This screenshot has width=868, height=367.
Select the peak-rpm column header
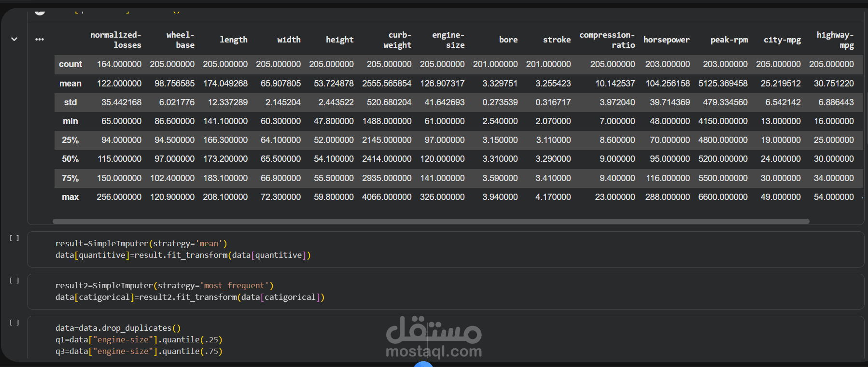(x=729, y=40)
